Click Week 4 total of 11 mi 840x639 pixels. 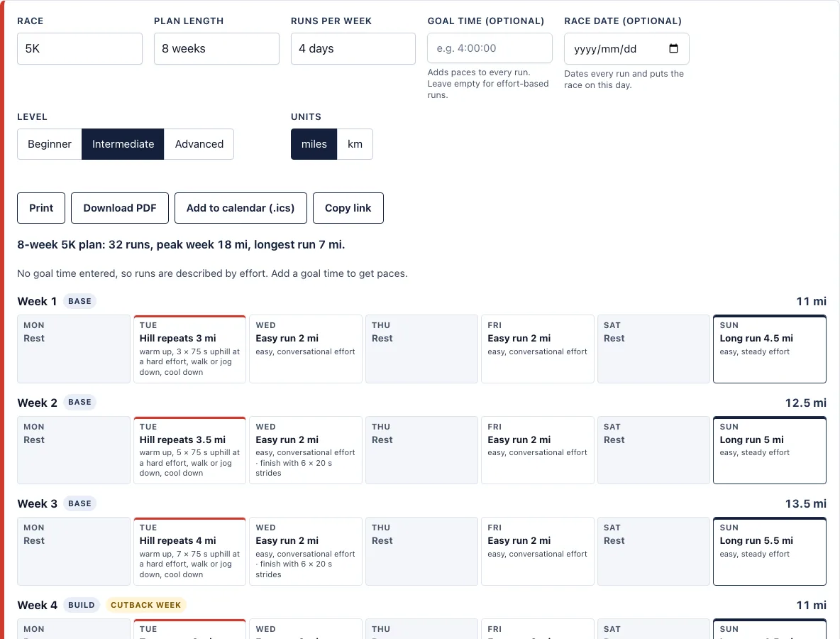(x=811, y=605)
